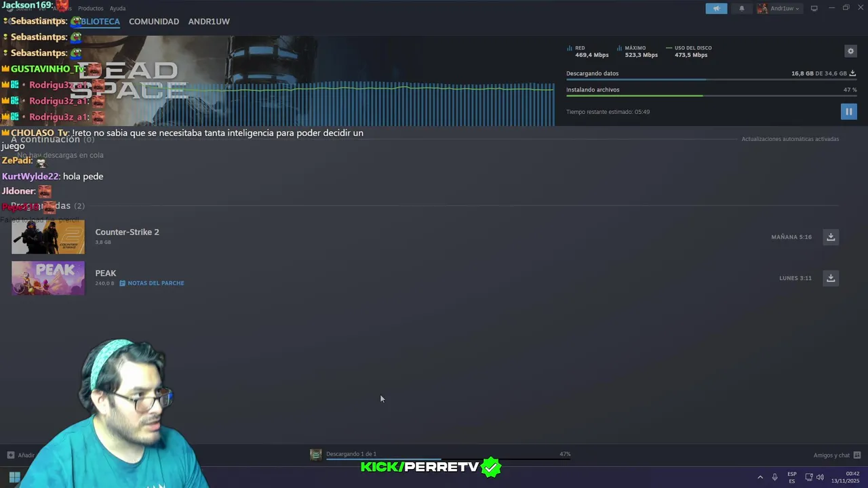
Task: Click Counter-Strike 2 title text
Action: (x=127, y=232)
